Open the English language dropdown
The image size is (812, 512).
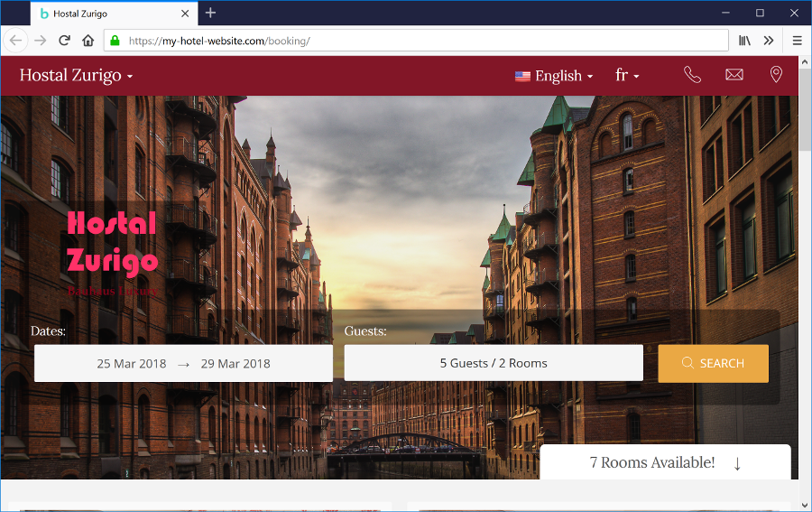click(x=554, y=76)
